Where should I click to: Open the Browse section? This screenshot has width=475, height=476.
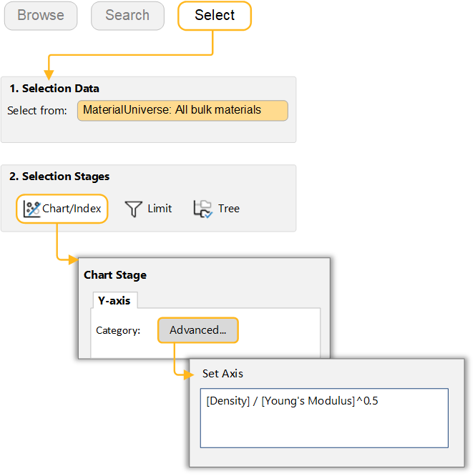tap(41, 16)
